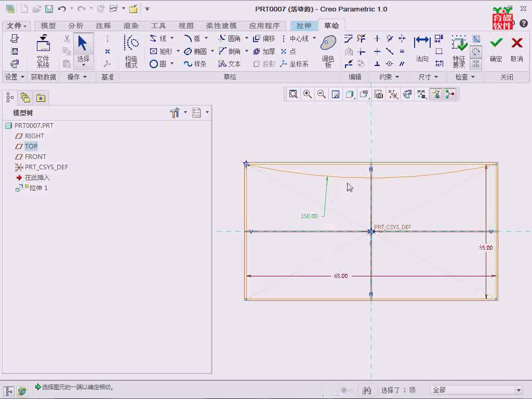Screen dimensions: 532x399
Task: Open the selection filter (全部) combo box
Action: (476, 390)
